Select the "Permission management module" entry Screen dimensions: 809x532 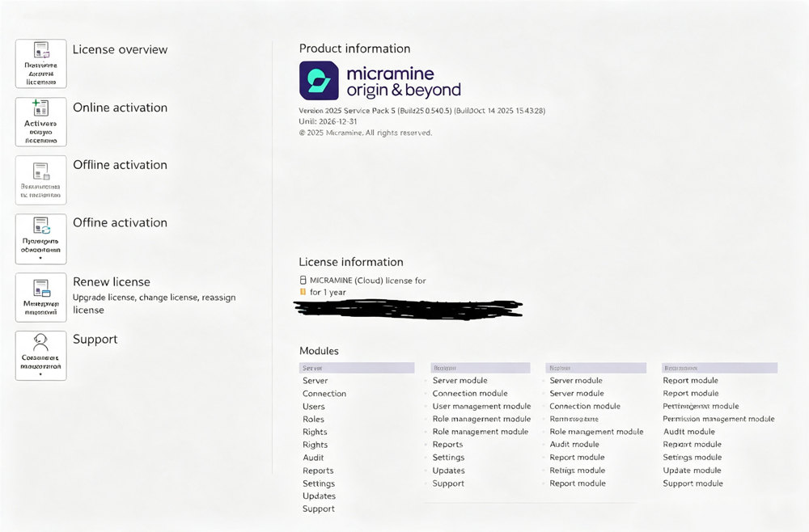pyautogui.click(x=718, y=419)
